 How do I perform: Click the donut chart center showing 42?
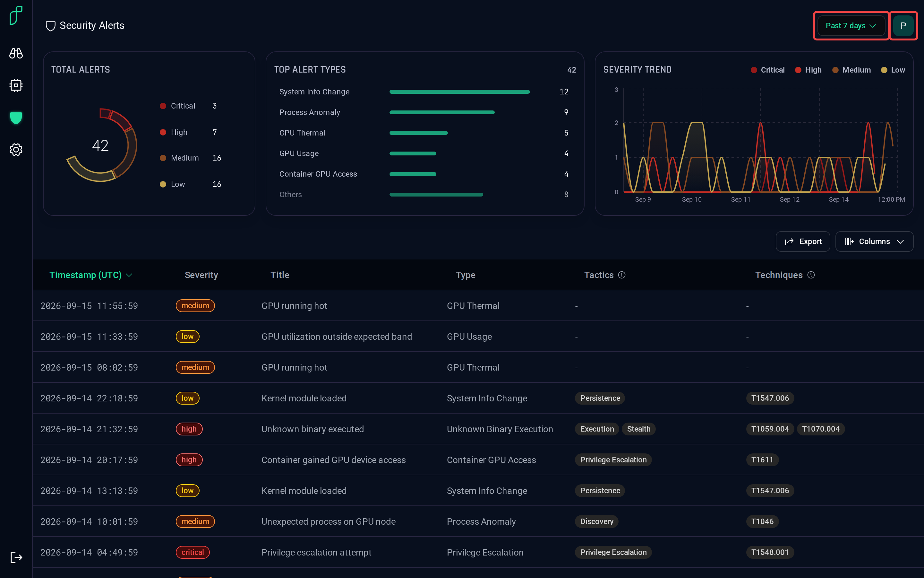pyautogui.click(x=100, y=145)
